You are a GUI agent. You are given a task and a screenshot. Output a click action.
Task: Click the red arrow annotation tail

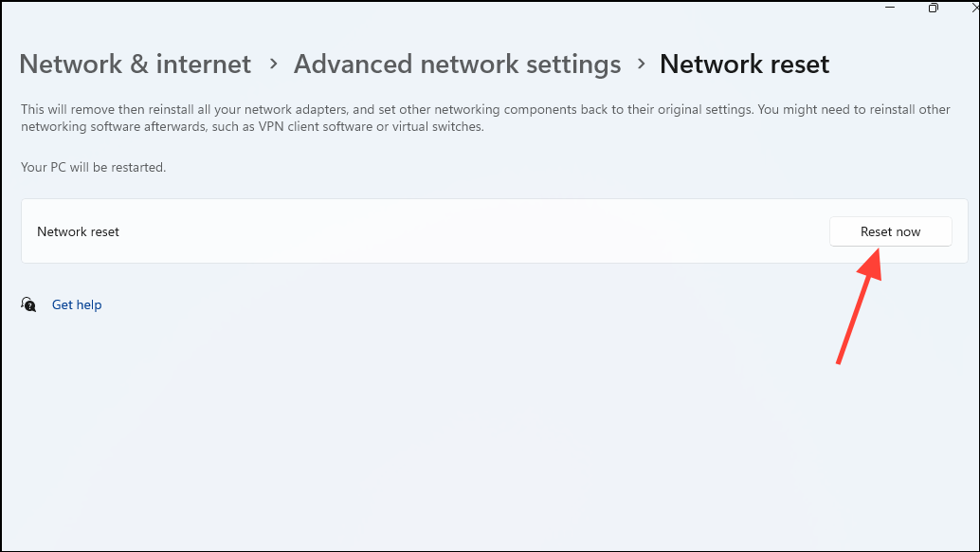840,359
